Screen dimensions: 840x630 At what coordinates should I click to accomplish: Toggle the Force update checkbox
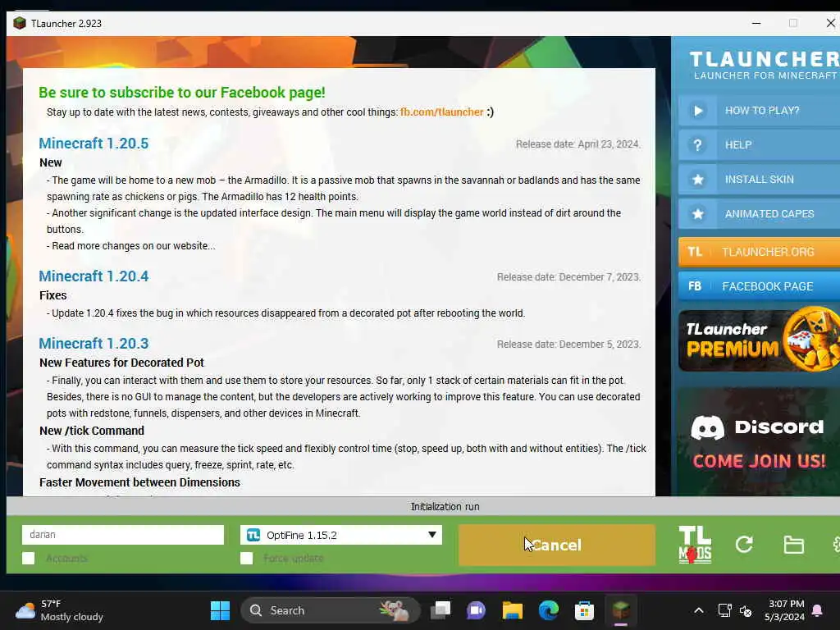(x=246, y=558)
